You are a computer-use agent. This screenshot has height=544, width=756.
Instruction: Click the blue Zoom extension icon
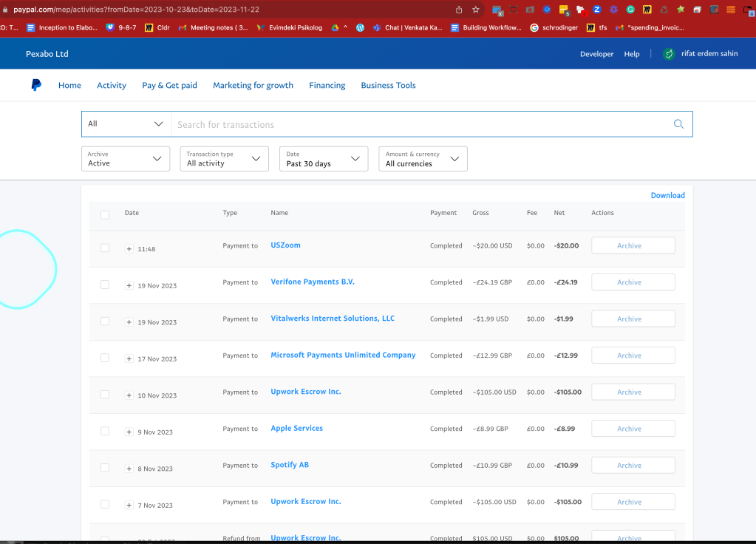597,10
